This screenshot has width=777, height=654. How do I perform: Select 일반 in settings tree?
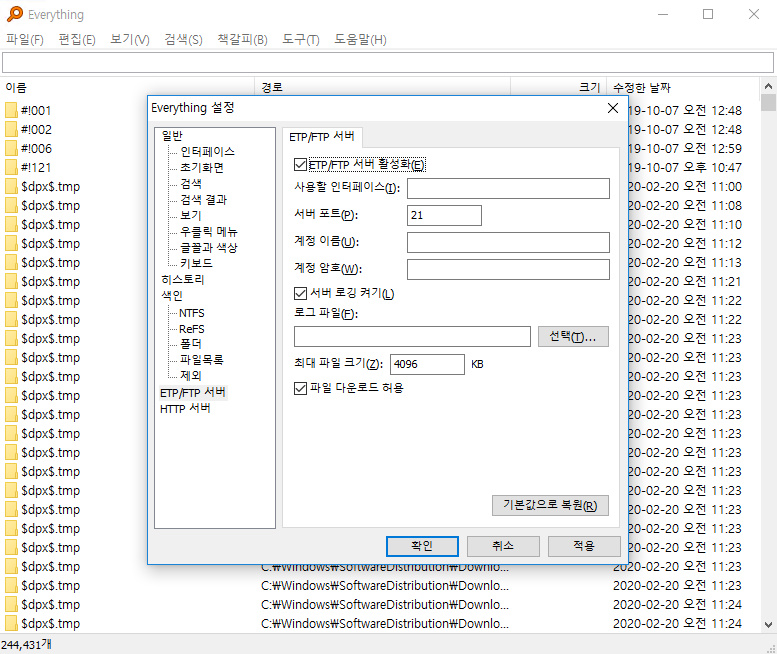click(x=172, y=135)
